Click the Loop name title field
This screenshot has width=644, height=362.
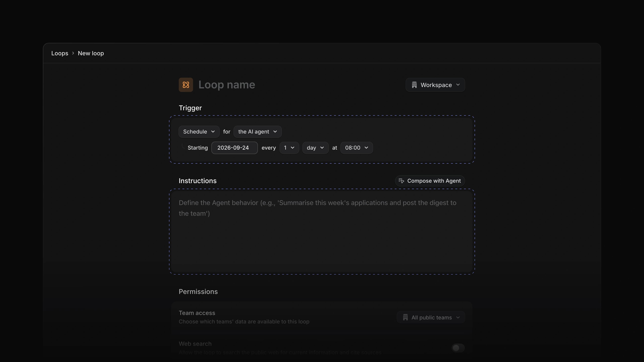tap(227, 85)
